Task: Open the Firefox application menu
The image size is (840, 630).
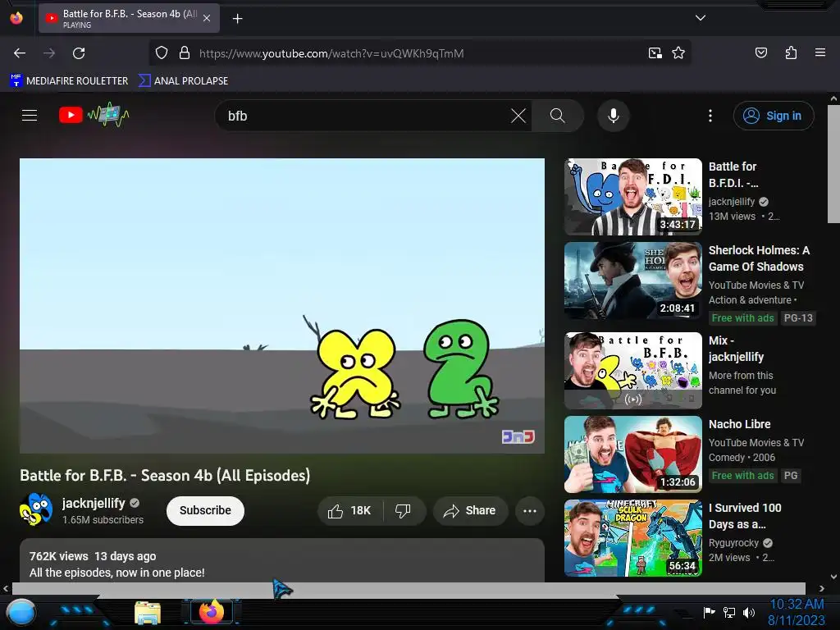Action: pyautogui.click(x=819, y=52)
